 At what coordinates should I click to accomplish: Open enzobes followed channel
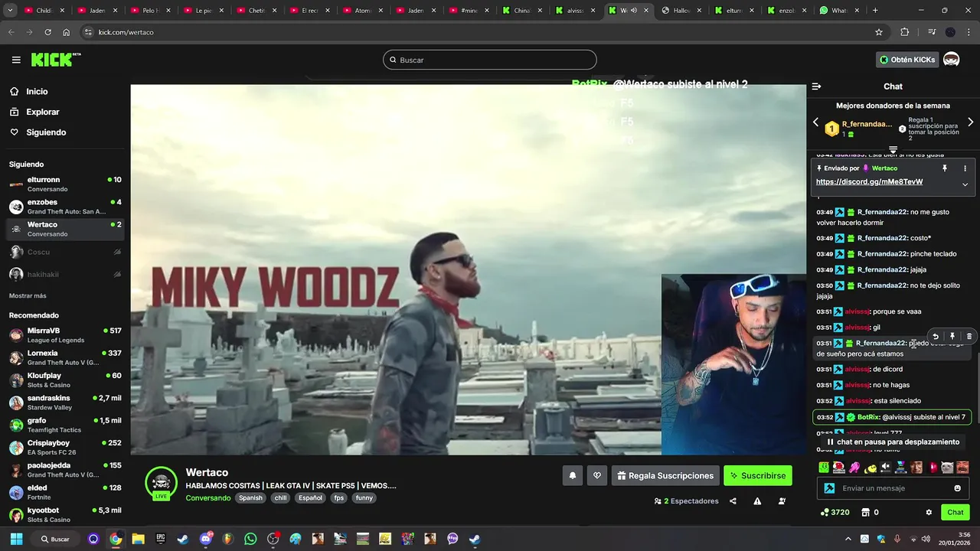pyautogui.click(x=65, y=207)
